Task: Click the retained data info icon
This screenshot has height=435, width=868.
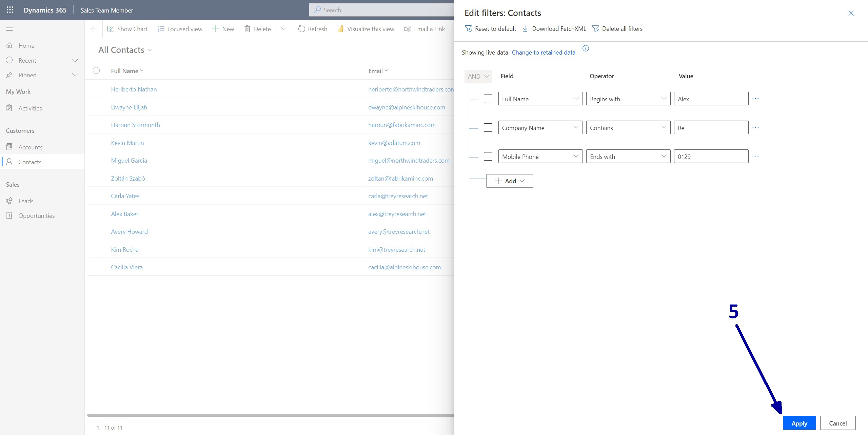Action: coord(586,48)
